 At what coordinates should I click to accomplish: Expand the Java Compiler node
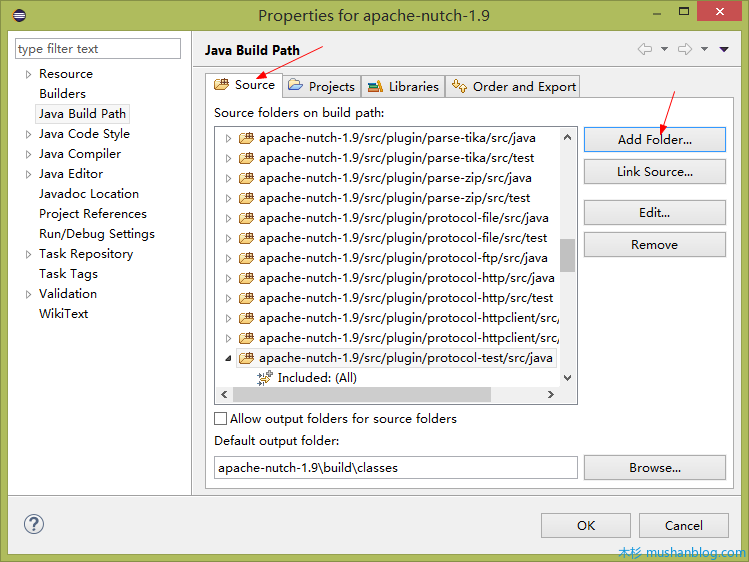tap(28, 155)
